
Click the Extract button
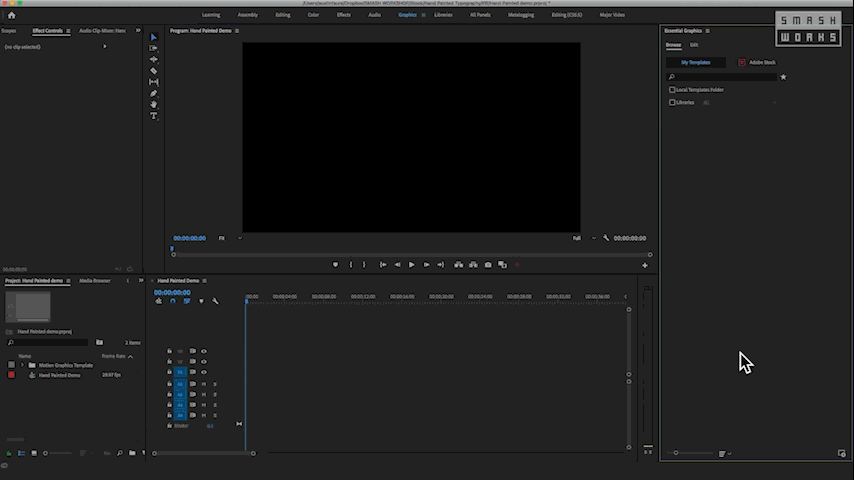coord(473,265)
